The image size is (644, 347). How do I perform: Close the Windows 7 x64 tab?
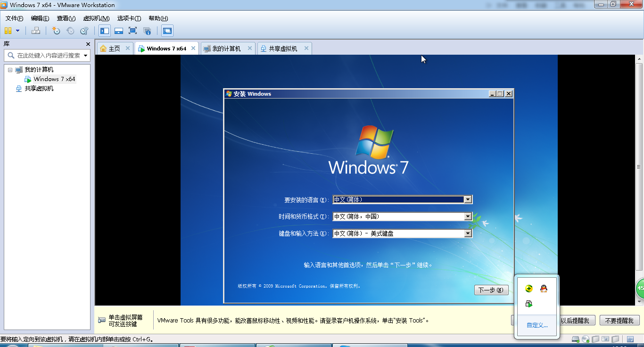[193, 48]
